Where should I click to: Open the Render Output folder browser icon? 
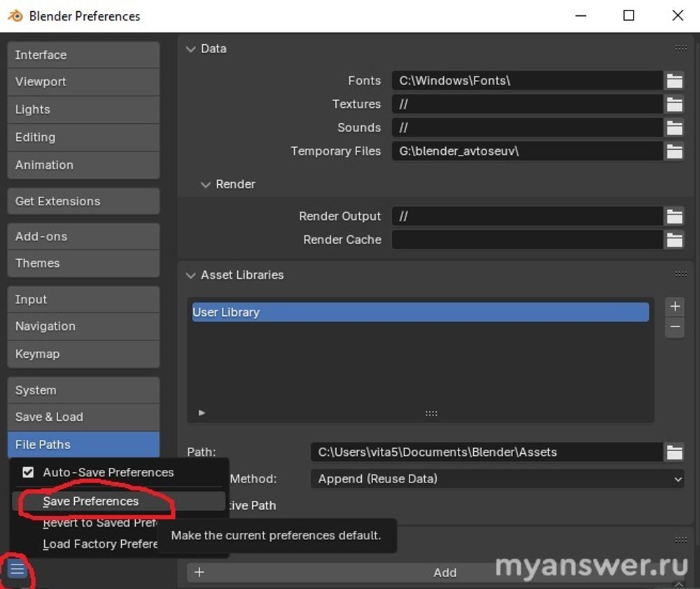coord(674,216)
